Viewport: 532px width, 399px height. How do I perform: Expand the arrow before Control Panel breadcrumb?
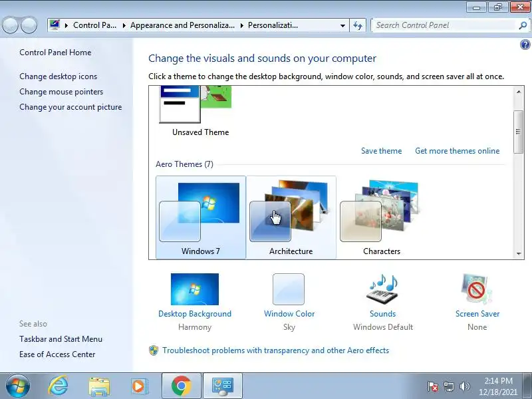click(x=66, y=25)
